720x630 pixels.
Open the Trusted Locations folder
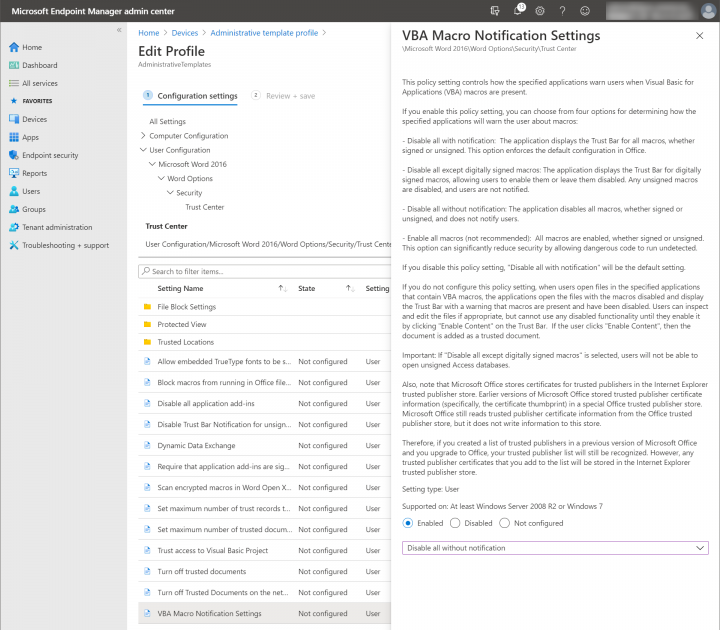tap(186, 342)
